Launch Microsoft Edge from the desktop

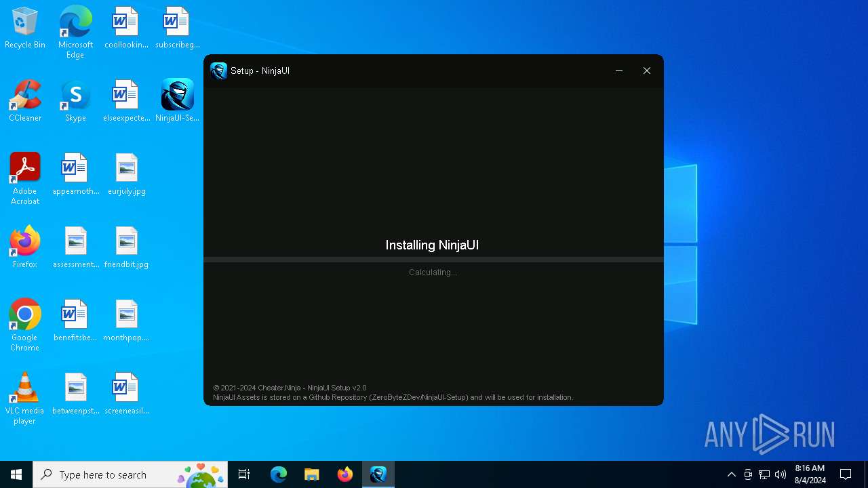click(75, 32)
